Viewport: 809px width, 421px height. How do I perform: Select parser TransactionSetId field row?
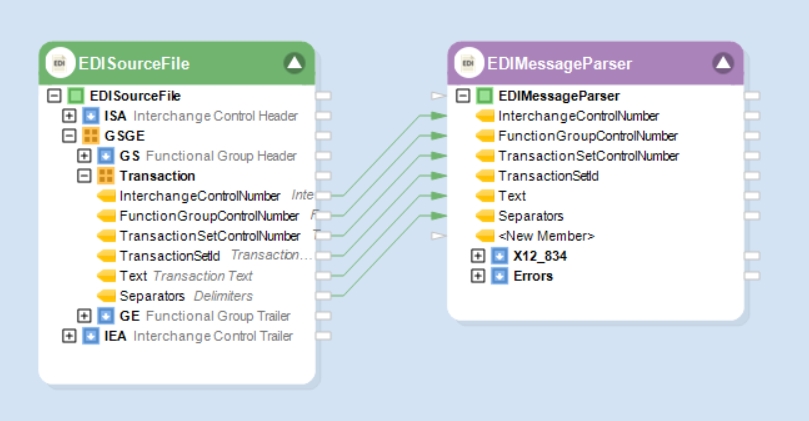537,176
